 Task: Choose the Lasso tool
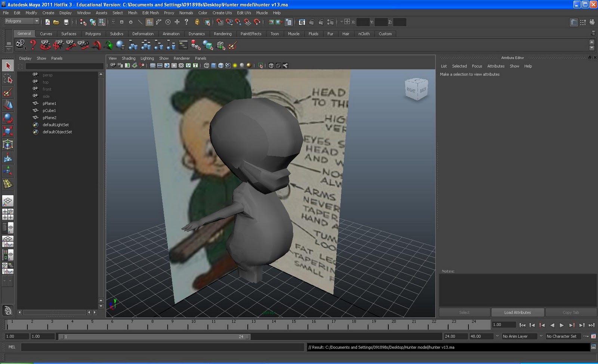(8, 79)
